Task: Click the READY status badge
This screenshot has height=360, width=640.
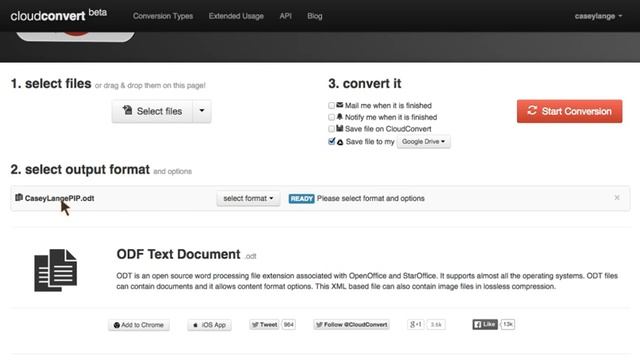Action: pyautogui.click(x=301, y=199)
